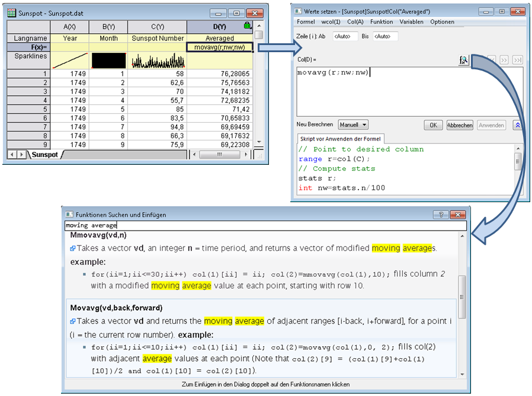Screen dimensions: 532x396
Task: Select column C(Y) header
Action: coord(158,27)
